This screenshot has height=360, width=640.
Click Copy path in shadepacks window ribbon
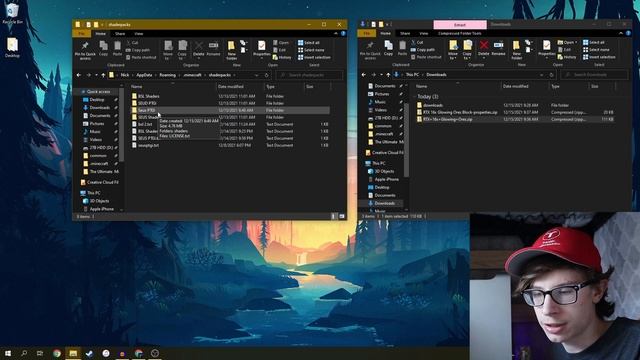(138, 50)
